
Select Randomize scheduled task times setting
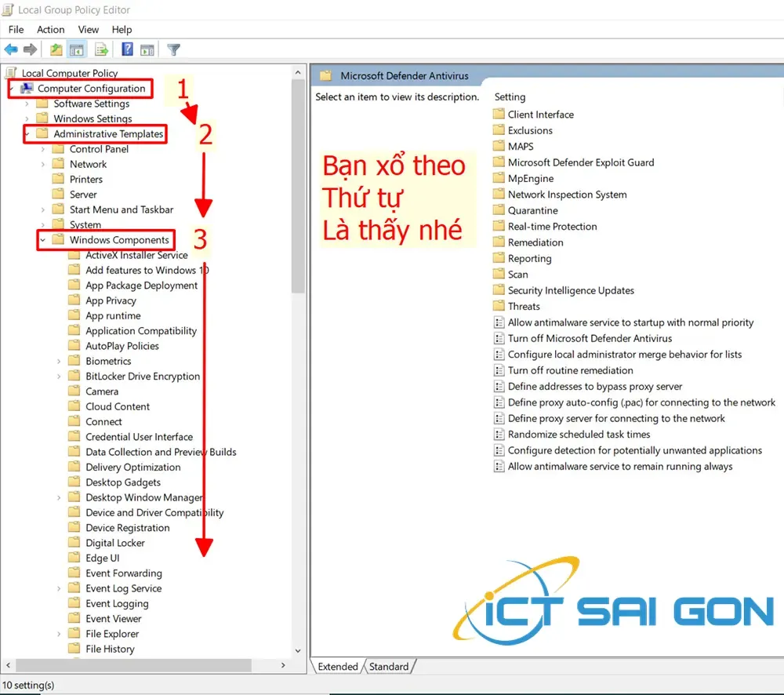(x=577, y=434)
